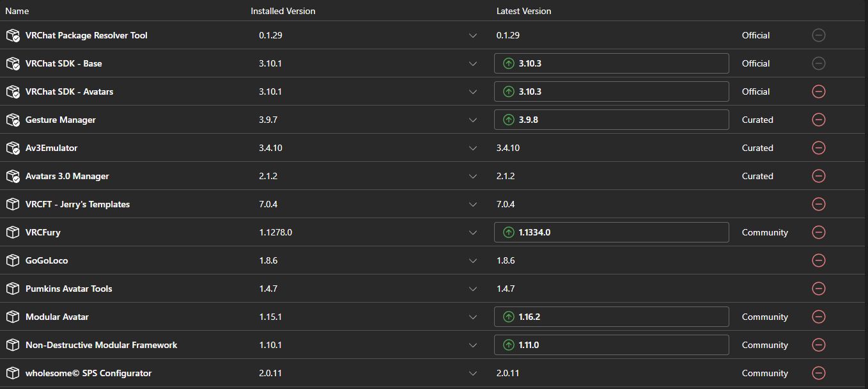Open Pumkins Avatar Tools version dropdown
Image resolution: width=868 pixels, height=389 pixels.
click(473, 289)
